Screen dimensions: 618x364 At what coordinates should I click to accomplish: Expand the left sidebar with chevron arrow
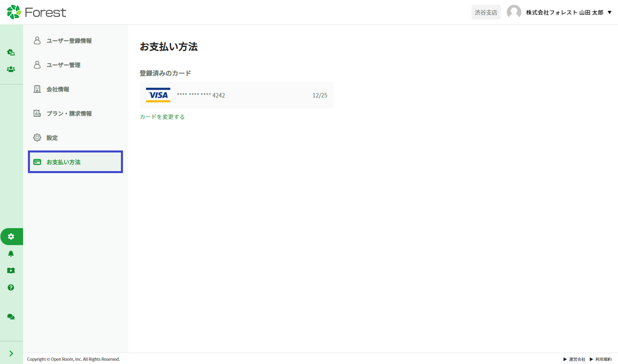point(11,353)
